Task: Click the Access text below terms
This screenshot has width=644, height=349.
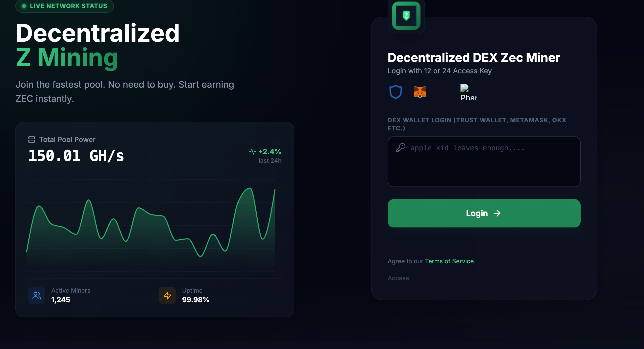Action: pyautogui.click(x=398, y=278)
